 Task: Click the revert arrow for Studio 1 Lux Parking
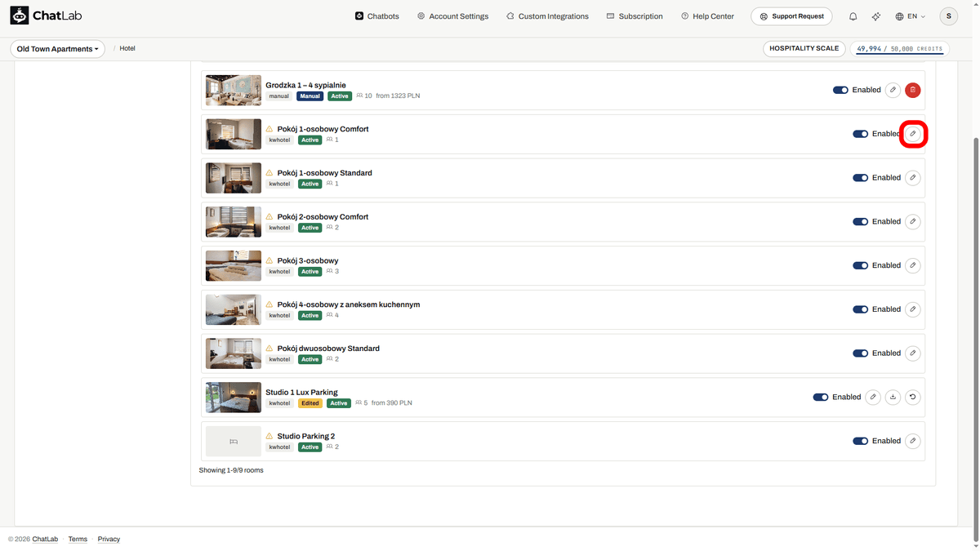[913, 398]
